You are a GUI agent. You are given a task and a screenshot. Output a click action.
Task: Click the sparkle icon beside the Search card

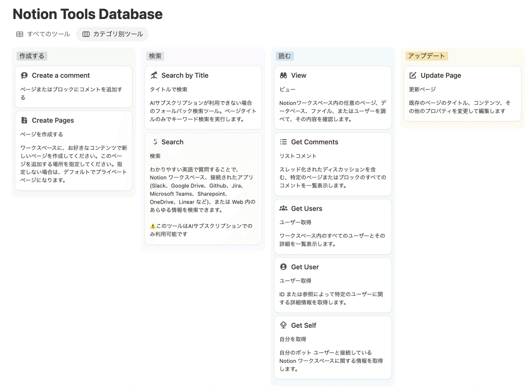[x=155, y=142]
